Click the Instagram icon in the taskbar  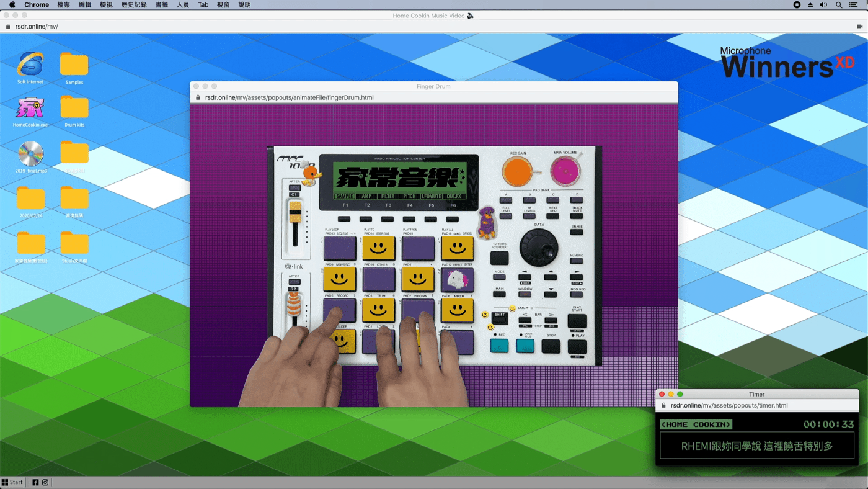(x=45, y=482)
